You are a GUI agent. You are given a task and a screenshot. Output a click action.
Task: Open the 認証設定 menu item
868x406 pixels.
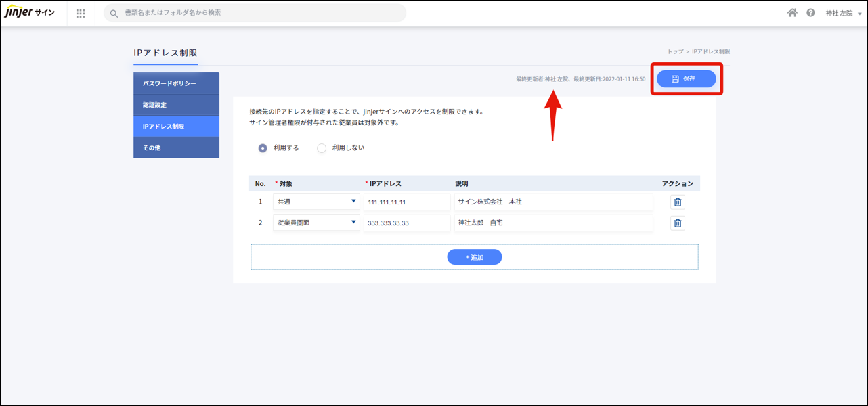(x=176, y=105)
